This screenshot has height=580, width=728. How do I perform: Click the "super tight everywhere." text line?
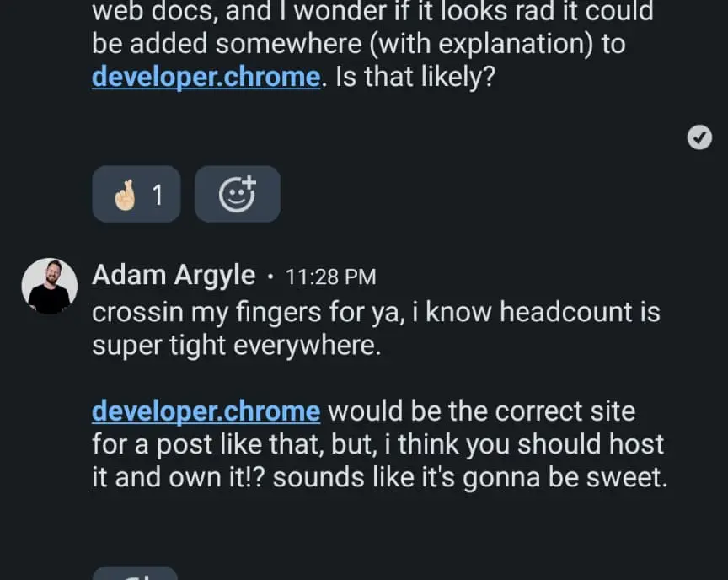pos(236,346)
